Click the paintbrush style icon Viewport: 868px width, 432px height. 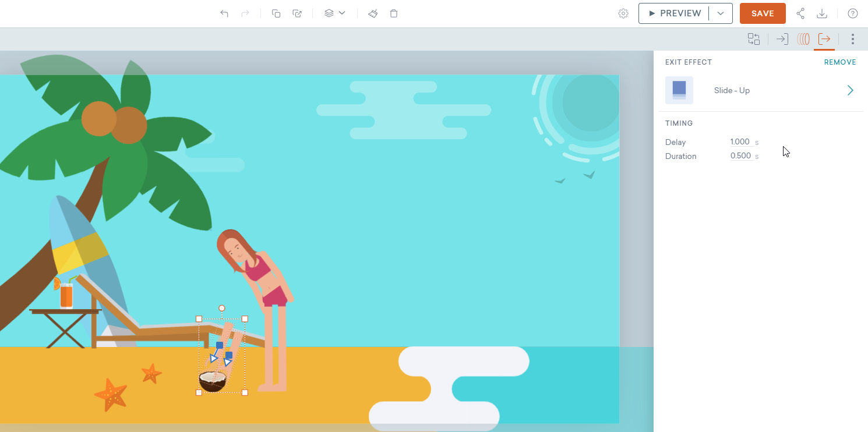point(373,13)
